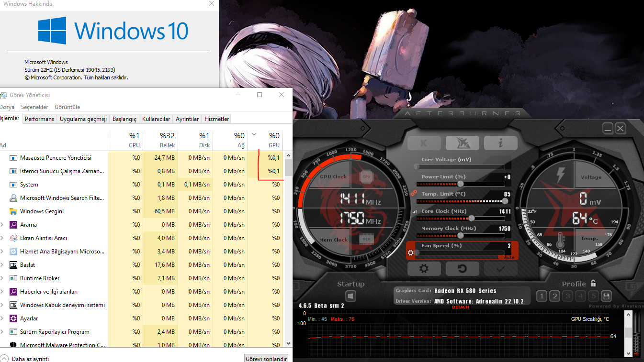This screenshot has height=362, width=644.
Task: Expand the Başlat process group
Action: 2,265
